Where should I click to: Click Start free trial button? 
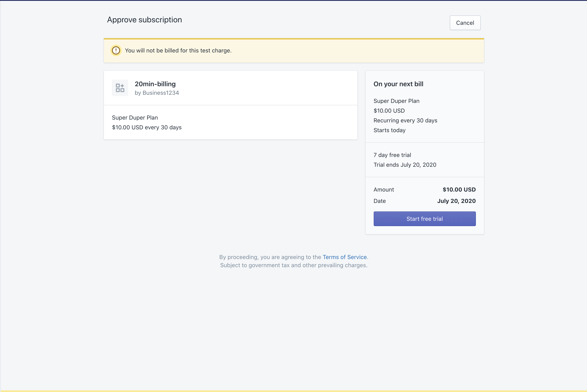425,219
